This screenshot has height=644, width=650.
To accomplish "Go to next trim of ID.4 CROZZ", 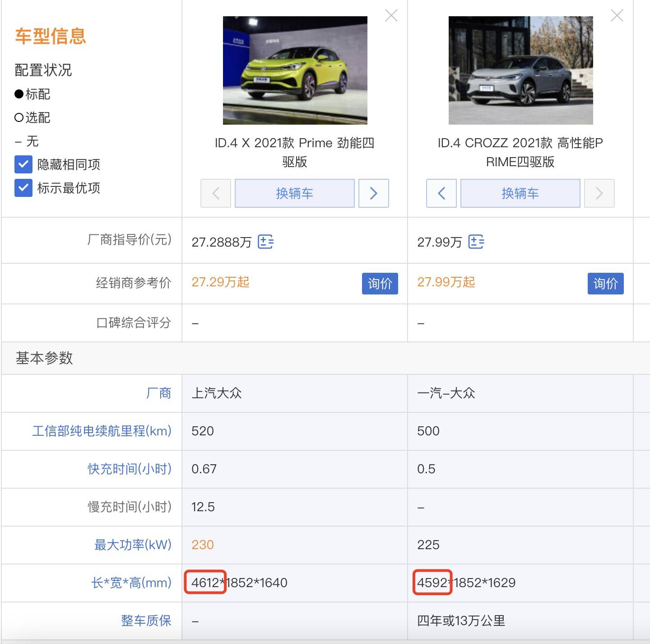I will tap(599, 193).
